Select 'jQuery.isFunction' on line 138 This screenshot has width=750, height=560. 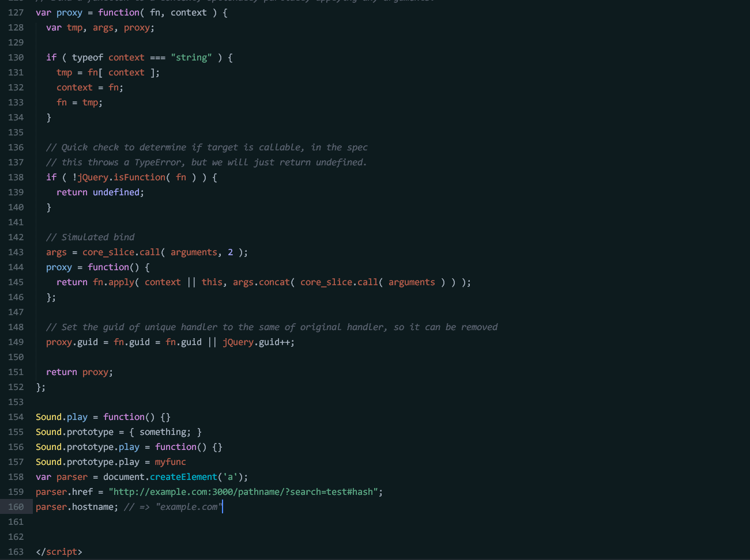(x=118, y=177)
